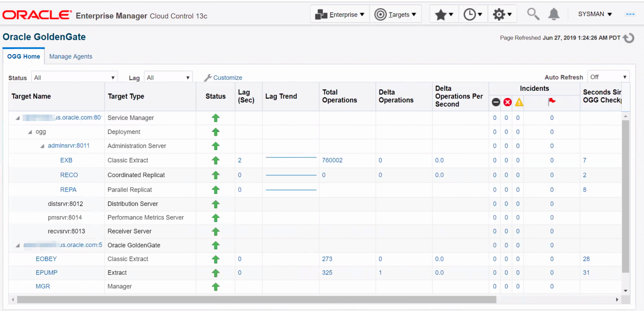The height and width of the screenshot is (311, 644).
Task: Open the Auto Refresh dropdown
Action: [608, 77]
